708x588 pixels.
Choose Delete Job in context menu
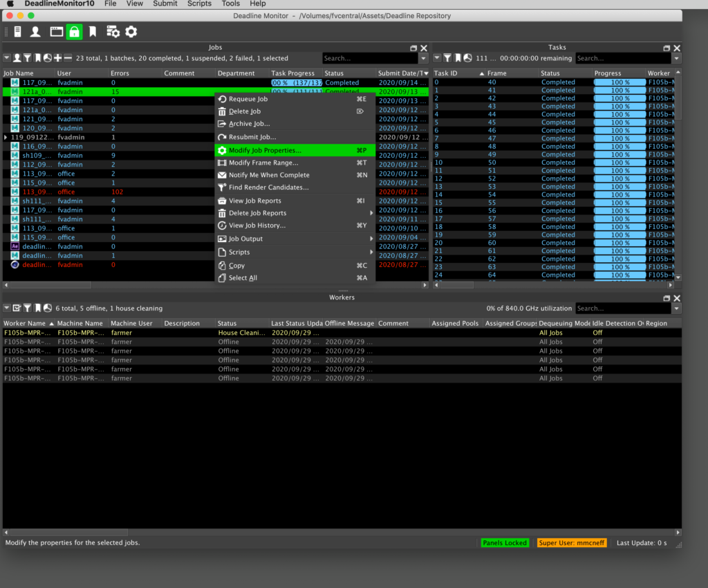295,111
